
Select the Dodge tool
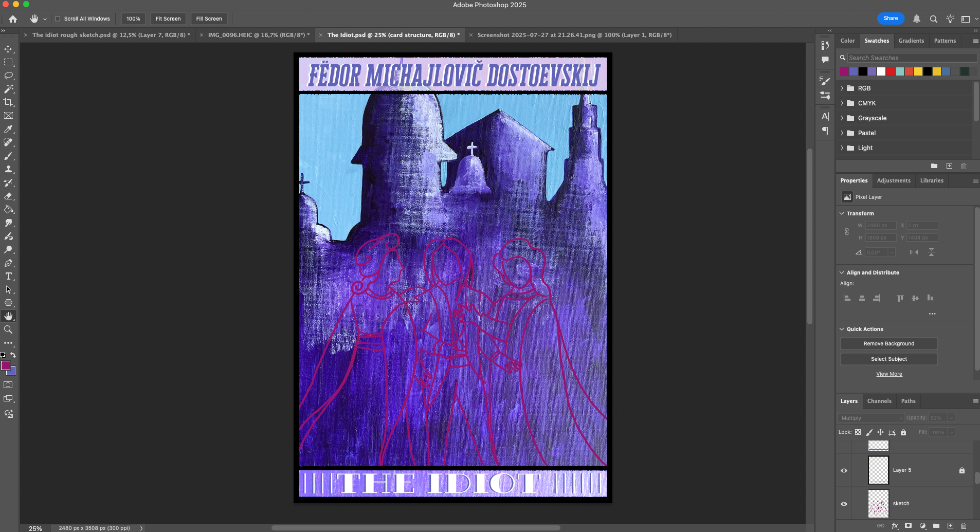pyautogui.click(x=8, y=249)
